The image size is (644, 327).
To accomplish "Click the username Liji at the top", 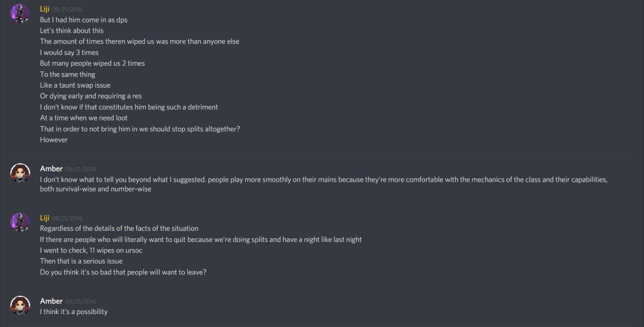I will tap(44, 9).
